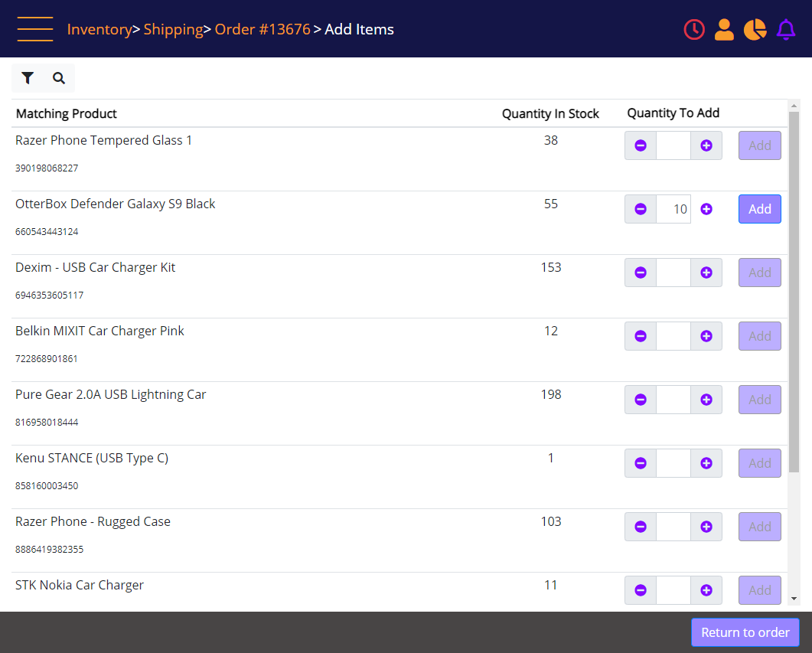Focus quantity field for STK Nokia Car Charger
The image size is (812, 653).
pyautogui.click(x=673, y=590)
